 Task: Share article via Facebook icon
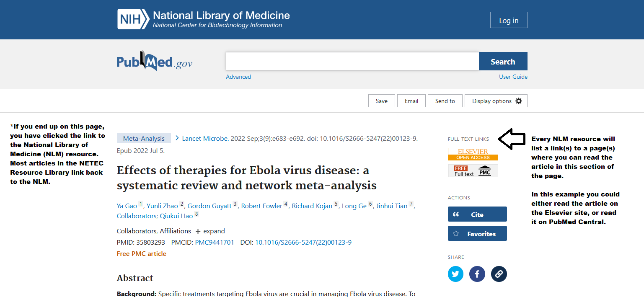(x=477, y=274)
